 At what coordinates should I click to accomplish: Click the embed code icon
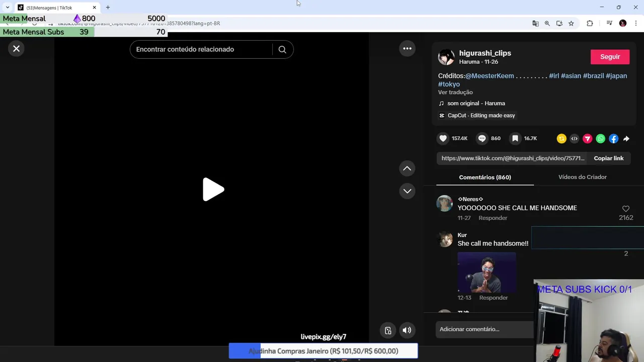pyautogui.click(x=575, y=139)
